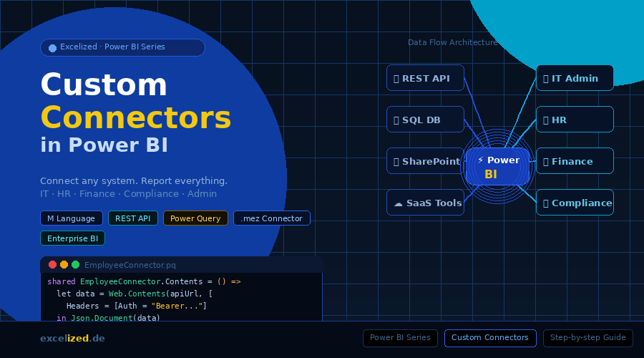Switch to the Power BI Series tab
Viewport: 644px width, 358px height.
[400, 338]
